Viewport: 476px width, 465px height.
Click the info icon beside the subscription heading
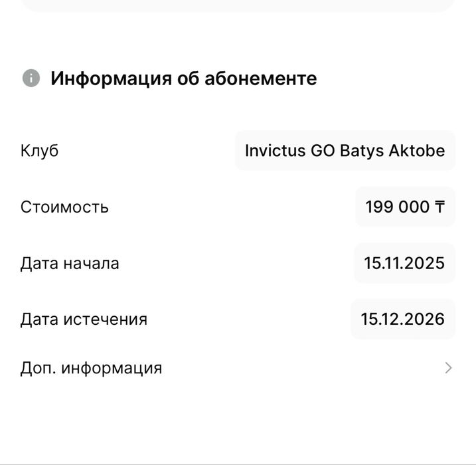click(x=31, y=78)
